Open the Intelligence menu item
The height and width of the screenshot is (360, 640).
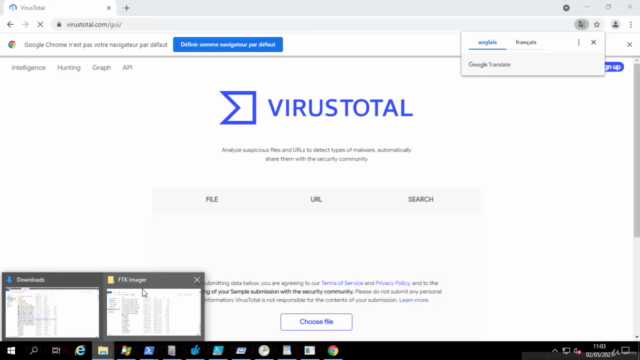tap(29, 68)
